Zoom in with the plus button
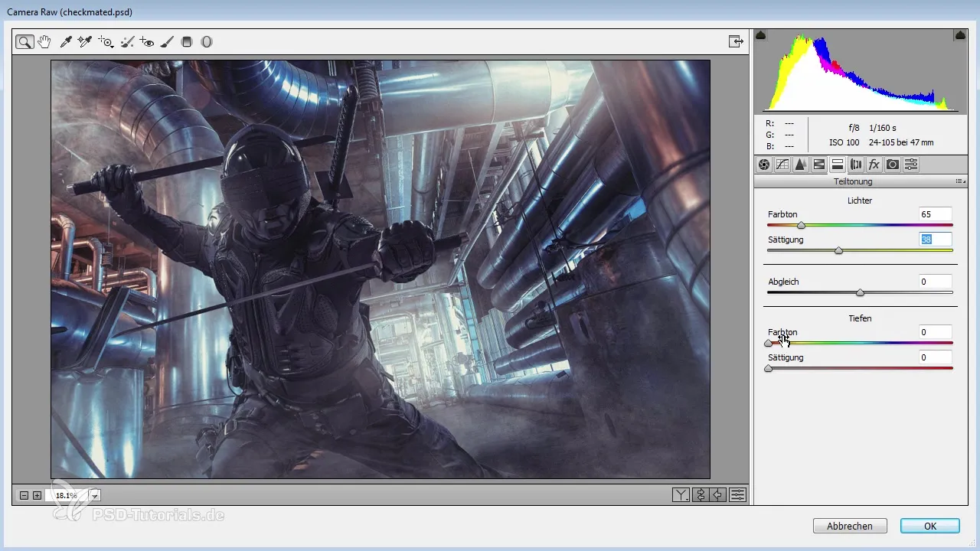This screenshot has width=980, height=551. [x=37, y=496]
